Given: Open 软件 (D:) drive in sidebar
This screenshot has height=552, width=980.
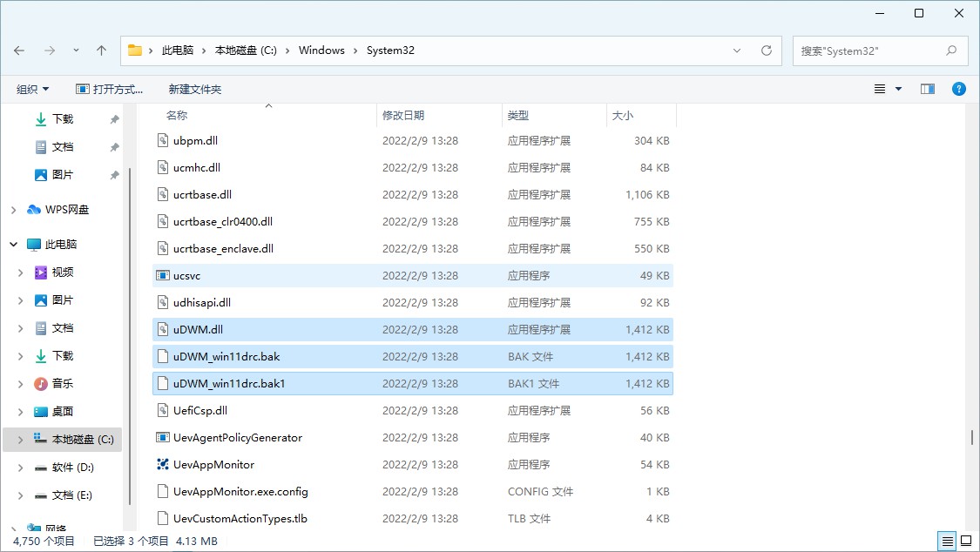Looking at the screenshot, I should [72, 468].
